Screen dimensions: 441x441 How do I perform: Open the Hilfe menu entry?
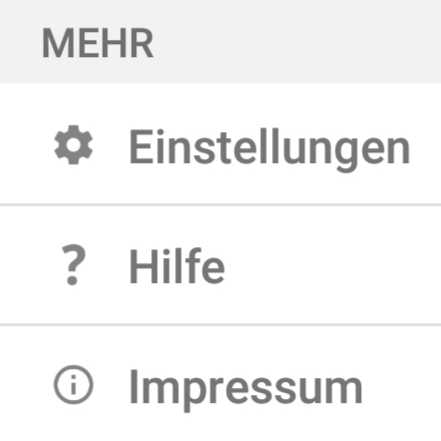coord(220,265)
